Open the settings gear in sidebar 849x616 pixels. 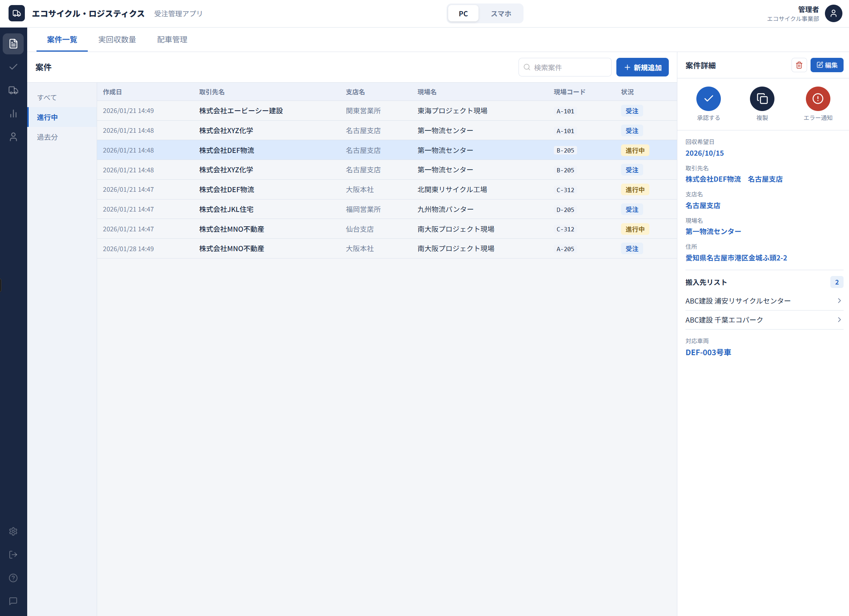[13, 531]
